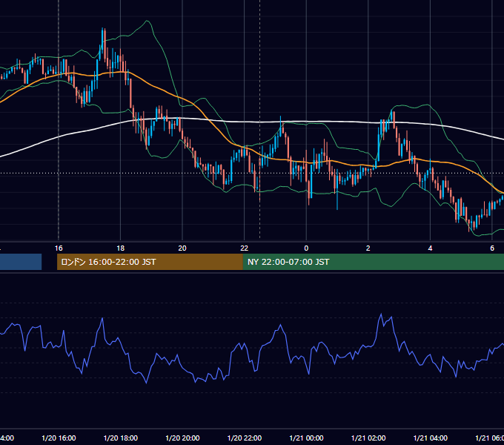Image resolution: width=504 pixels, height=445 pixels.
Task: Click the 1/20 18:00 time label
Action: coord(121,438)
